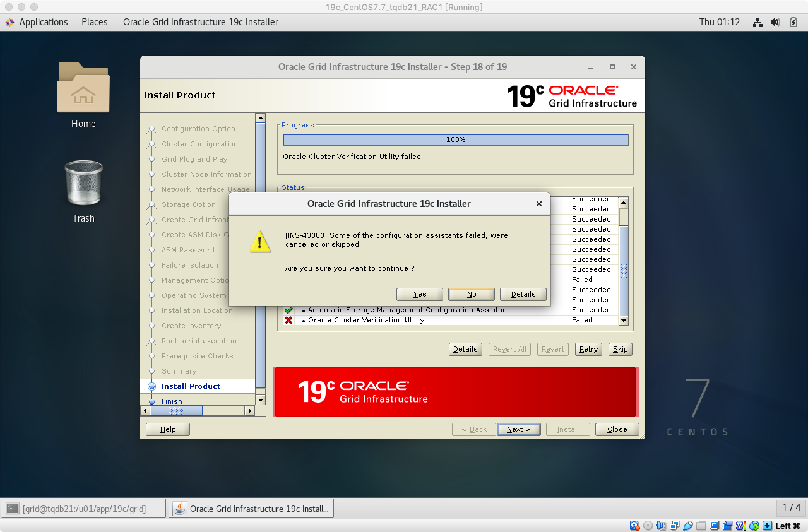This screenshot has height=532, width=808.
Task: Click the Applications menu foot icon
Action: coord(9,22)
